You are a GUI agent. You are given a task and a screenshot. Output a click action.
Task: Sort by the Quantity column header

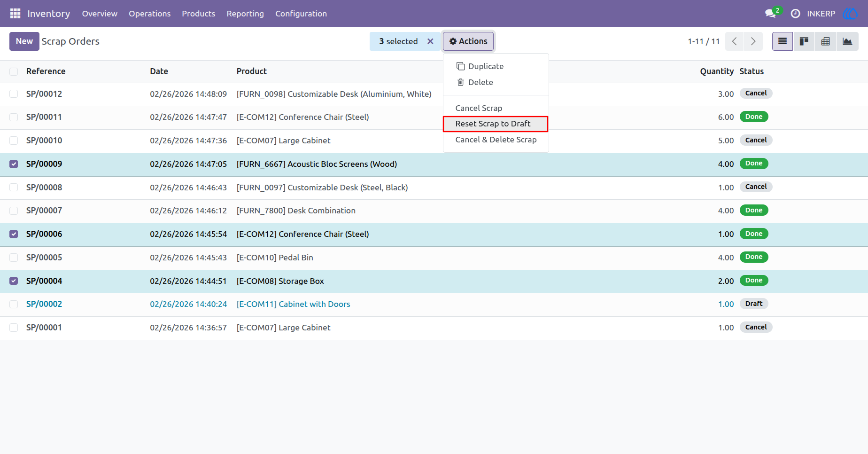(x=717, y=71)
